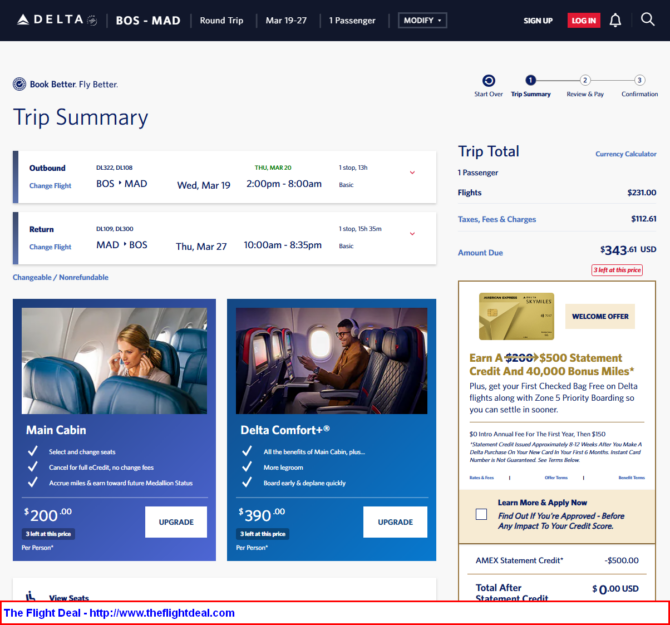The height and width of the screenshot is (625, 670).
Task: Click 'Learn More & Apply Now' text
Action: 542,502
